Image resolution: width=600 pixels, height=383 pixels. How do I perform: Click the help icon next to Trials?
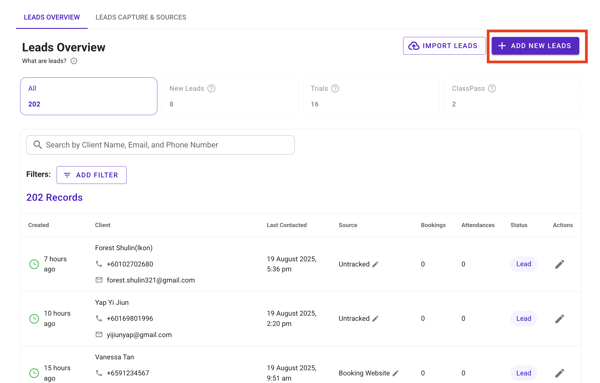point(335,88)
